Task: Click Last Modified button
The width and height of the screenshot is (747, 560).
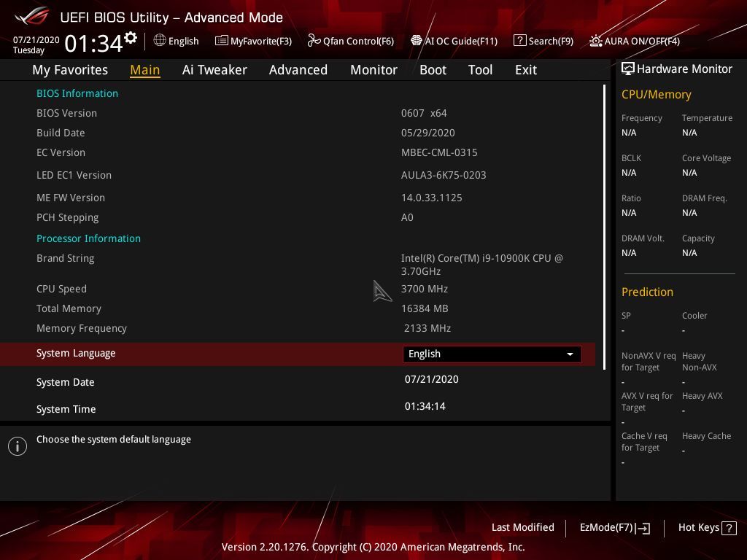Action: pos(522,527)
